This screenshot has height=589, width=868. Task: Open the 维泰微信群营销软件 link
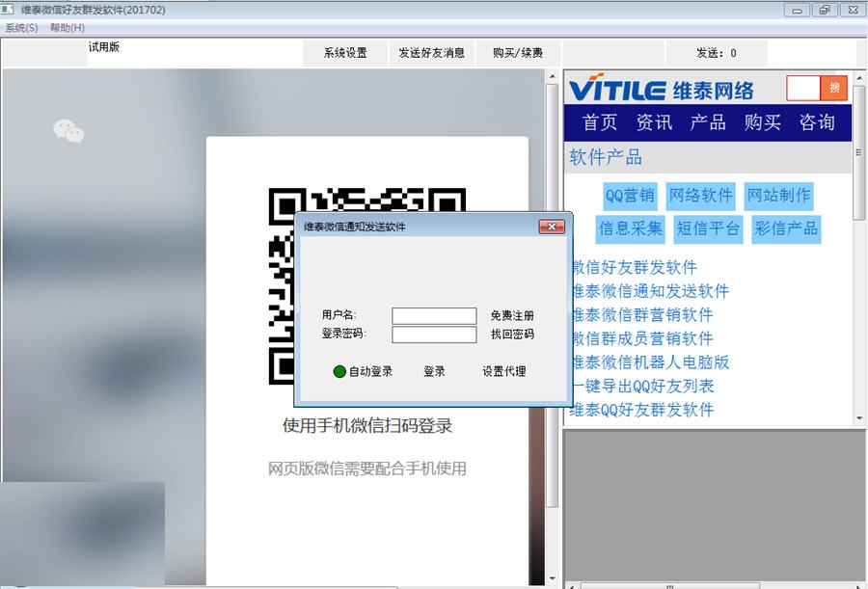point(642,315)
